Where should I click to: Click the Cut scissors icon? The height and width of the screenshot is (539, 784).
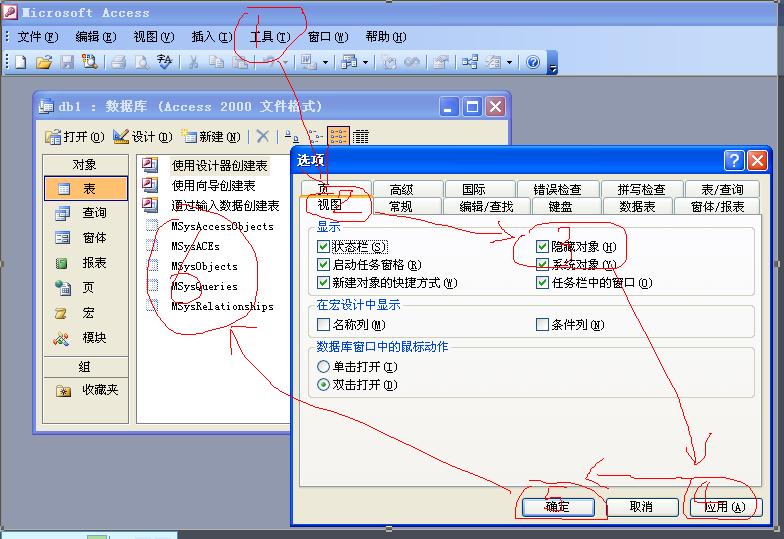(x=193, y=62)
